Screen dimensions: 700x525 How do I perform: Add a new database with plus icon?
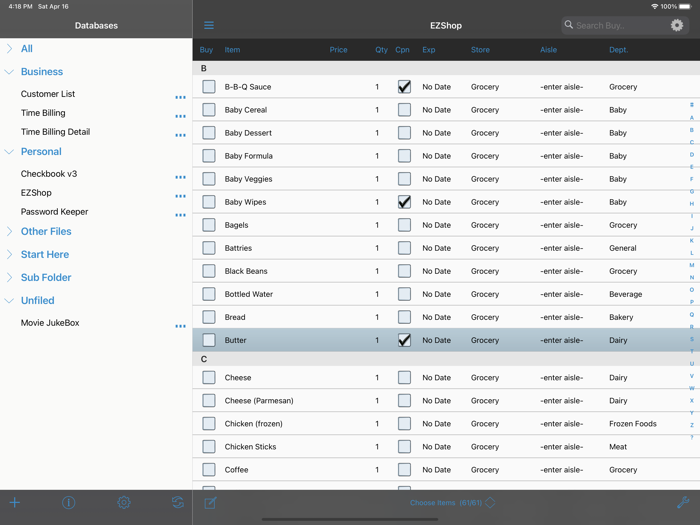click(x=15, y=502)
